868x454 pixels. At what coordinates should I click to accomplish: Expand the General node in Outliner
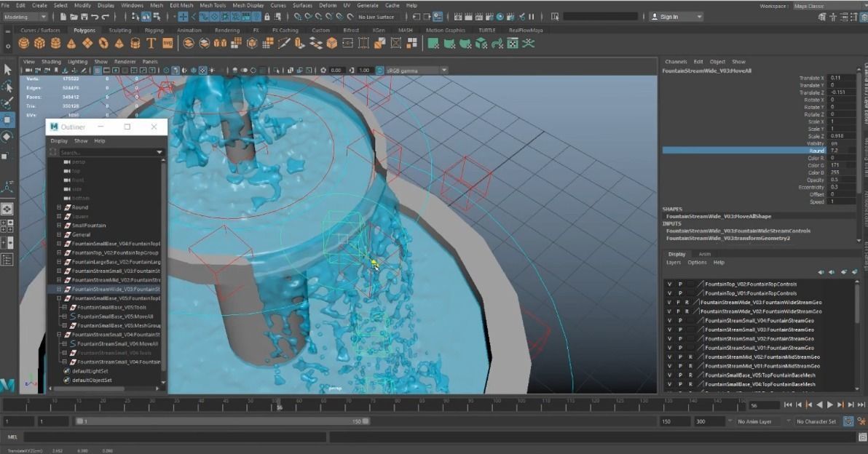[x=59, y=234]
